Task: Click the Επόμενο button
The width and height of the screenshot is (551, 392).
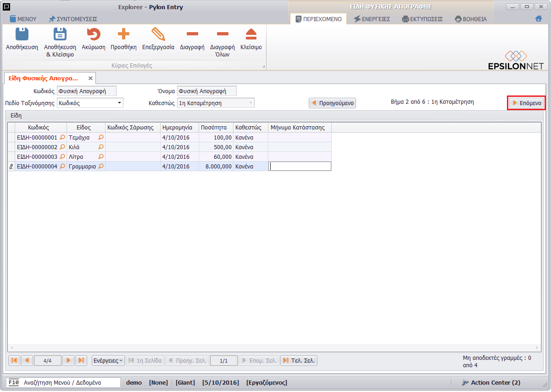Action: [527, 103]
